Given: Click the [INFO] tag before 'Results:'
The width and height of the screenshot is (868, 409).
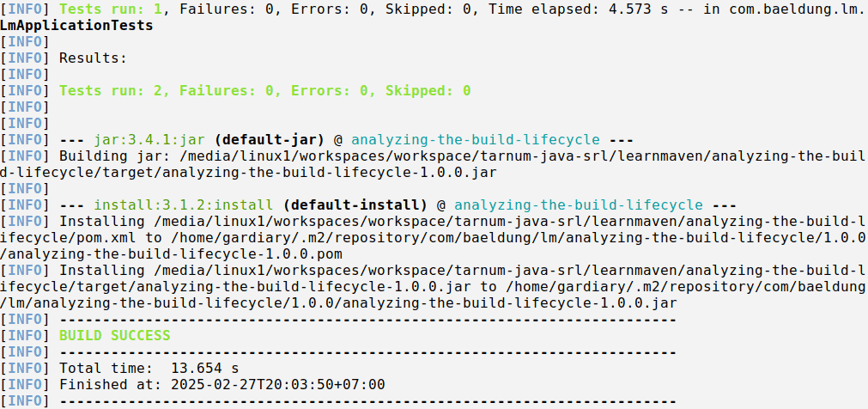Looking at the screenshot, I should click(x=26, y=58).
